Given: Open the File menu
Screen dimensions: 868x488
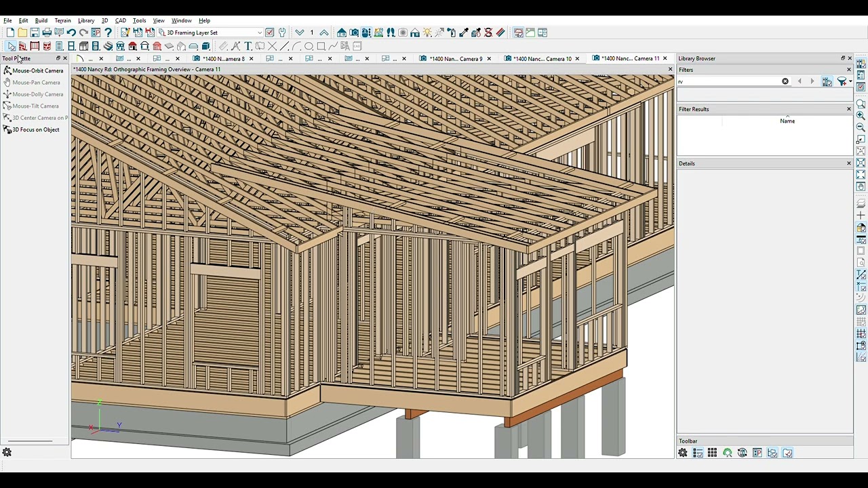Looking at the screenshot, I should pyautogui.click(x=7, y=20).
